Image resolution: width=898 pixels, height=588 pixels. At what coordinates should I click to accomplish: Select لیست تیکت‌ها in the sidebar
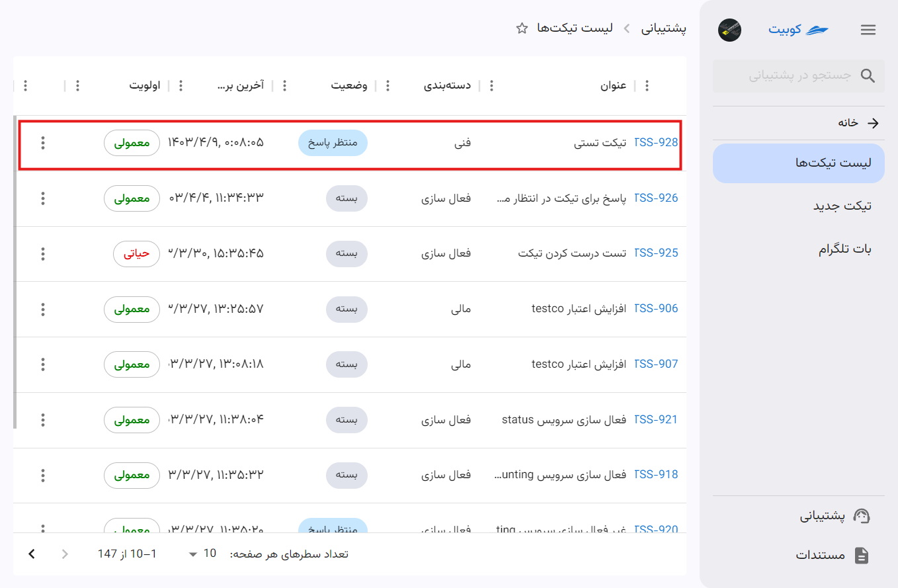(x=799, y=163)
